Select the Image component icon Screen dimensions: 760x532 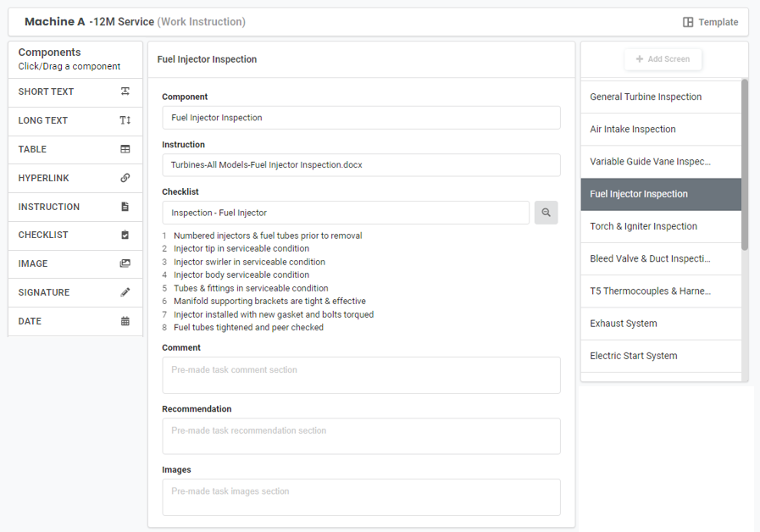pyautogui.click(x=125, y=263)
